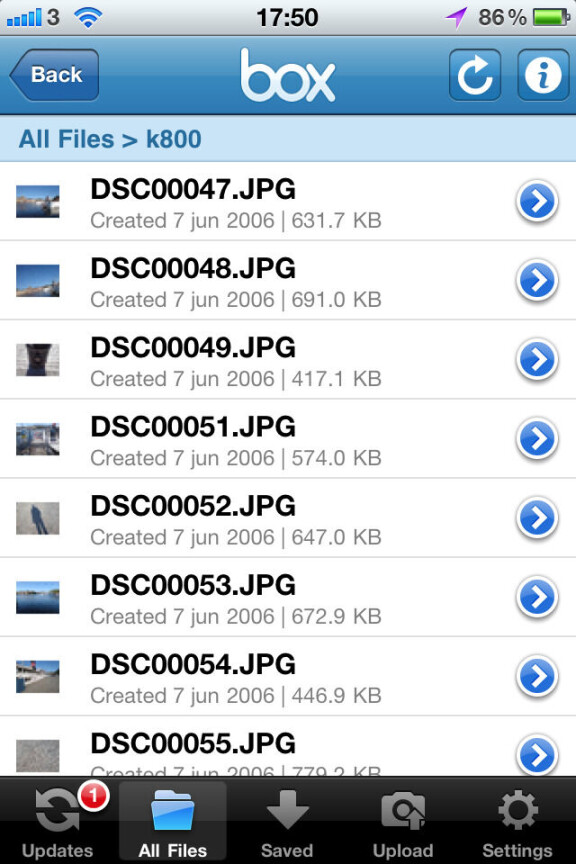Open details arrow for DSC00054.JPG
The width and height of the screenshot is (576, 864).
click(537, 676)
